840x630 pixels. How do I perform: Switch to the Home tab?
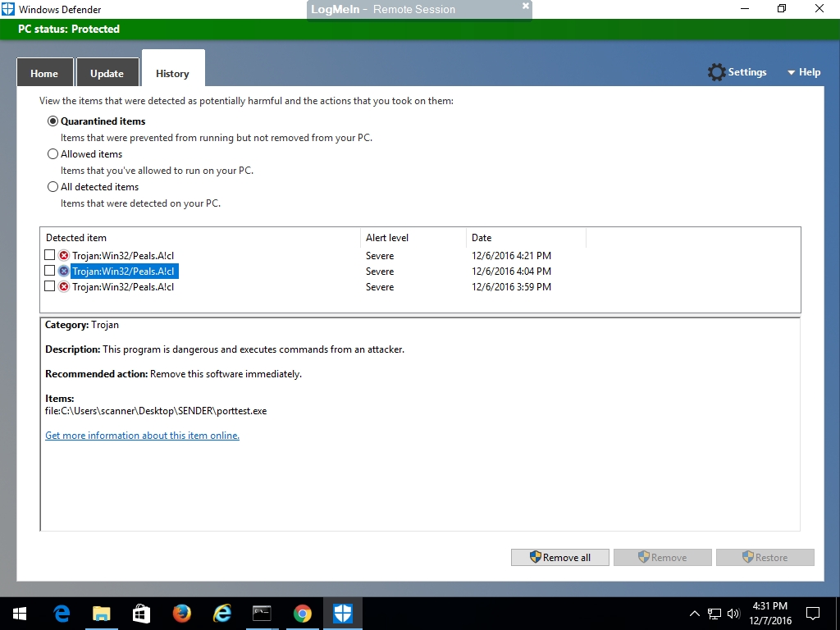[x=44, y=73]
